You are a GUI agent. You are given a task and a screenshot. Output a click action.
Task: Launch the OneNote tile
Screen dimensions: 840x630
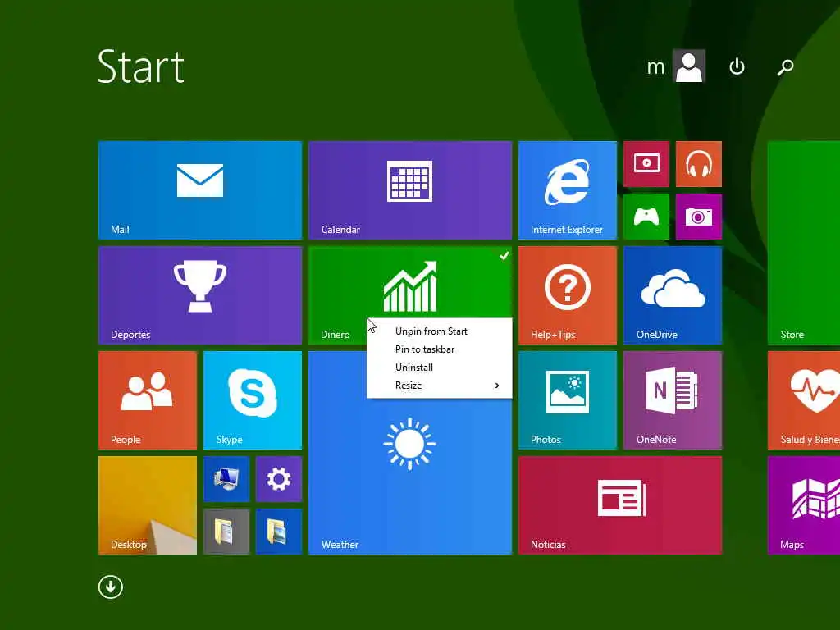coord(673,399)
